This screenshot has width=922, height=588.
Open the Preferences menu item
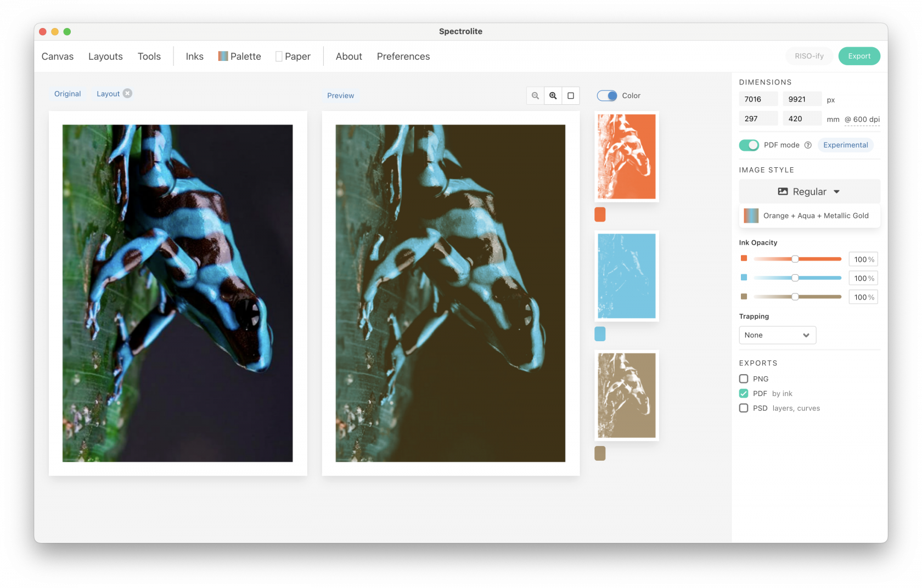pyautogui.click(x=403, y=56)
